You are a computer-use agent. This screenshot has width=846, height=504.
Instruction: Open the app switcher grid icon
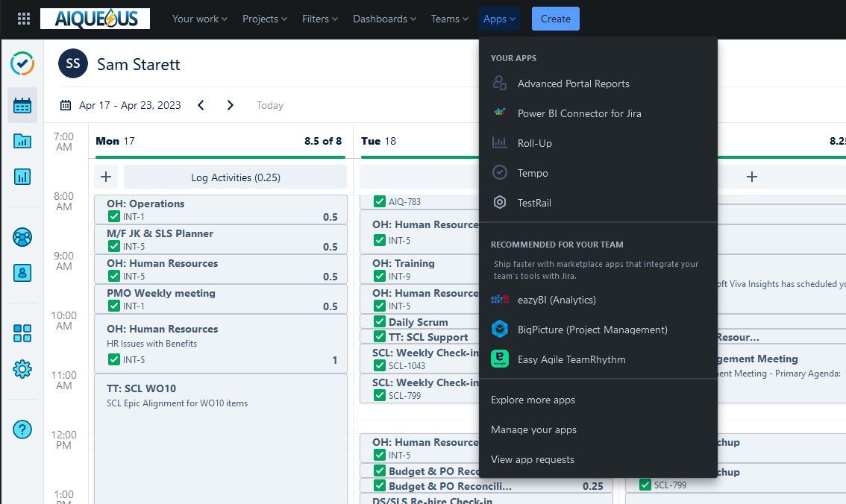tap(23, 19)
